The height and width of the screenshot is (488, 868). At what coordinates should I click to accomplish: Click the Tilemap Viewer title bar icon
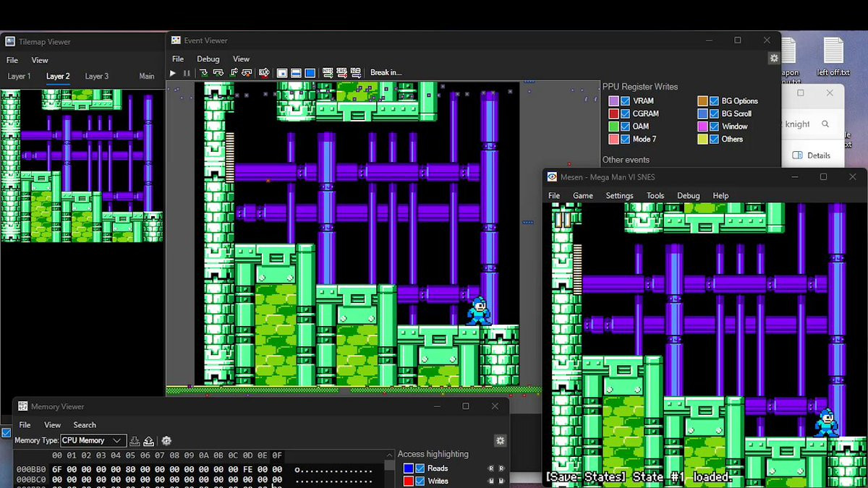coord(10,42)
